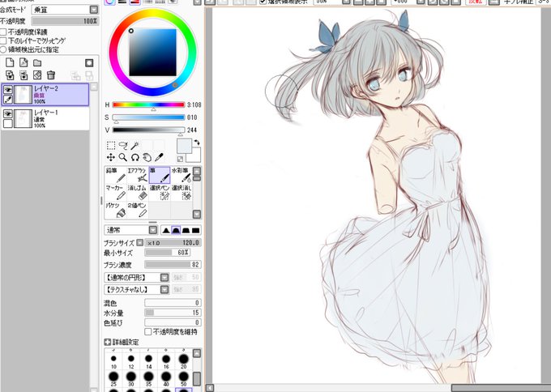Enable 下のレイヤーでクリッピング checkbox
551x392 pixels.
pos(3,40)
